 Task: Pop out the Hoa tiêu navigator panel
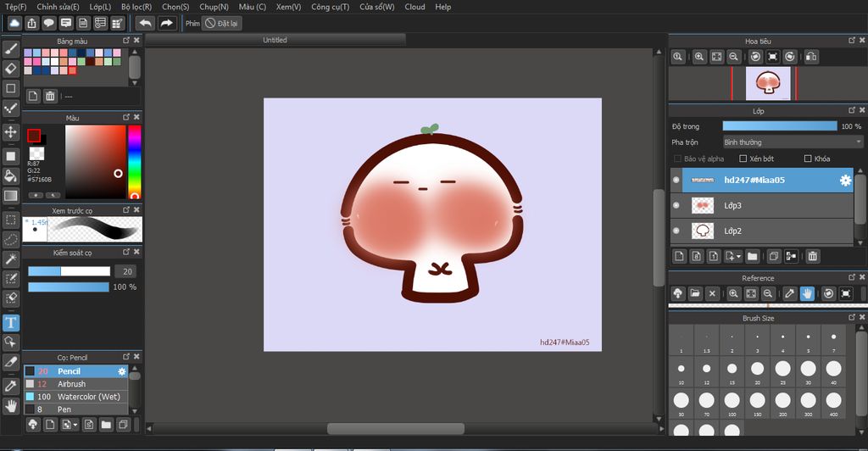pyautogui.click(x=852, y=41)
